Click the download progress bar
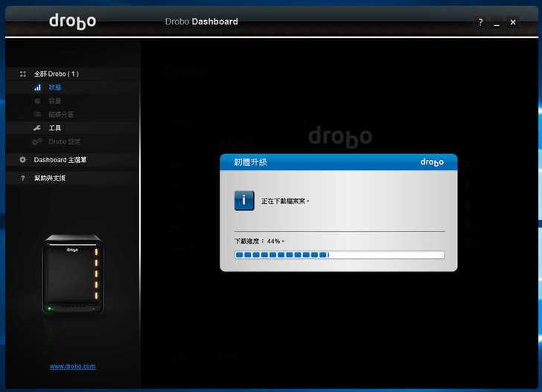 click(339, 255)
